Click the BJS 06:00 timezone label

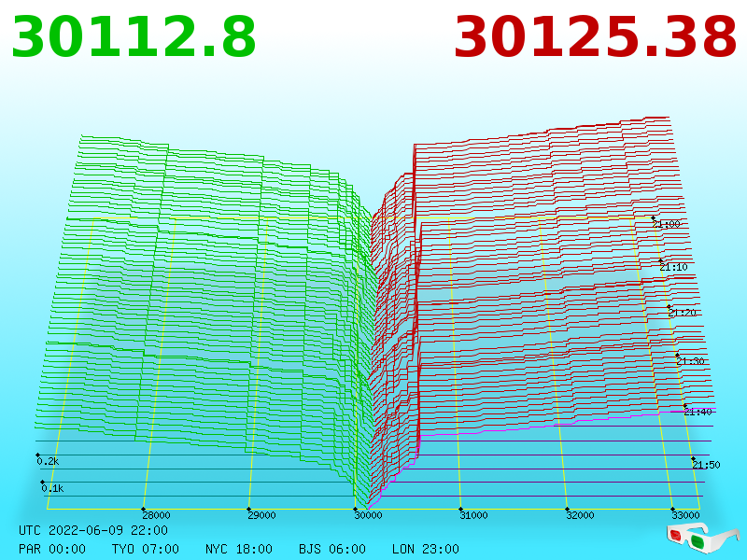(x=332, y=549)
